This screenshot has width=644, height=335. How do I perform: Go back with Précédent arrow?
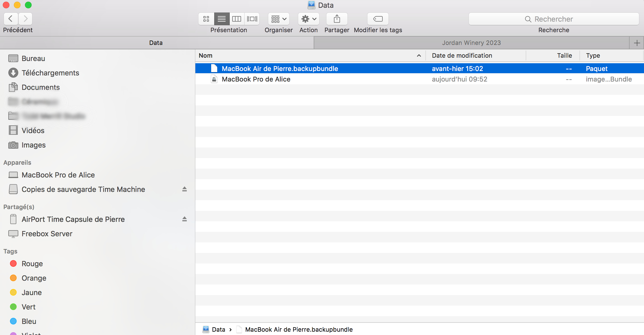click(x=11, y=19)
